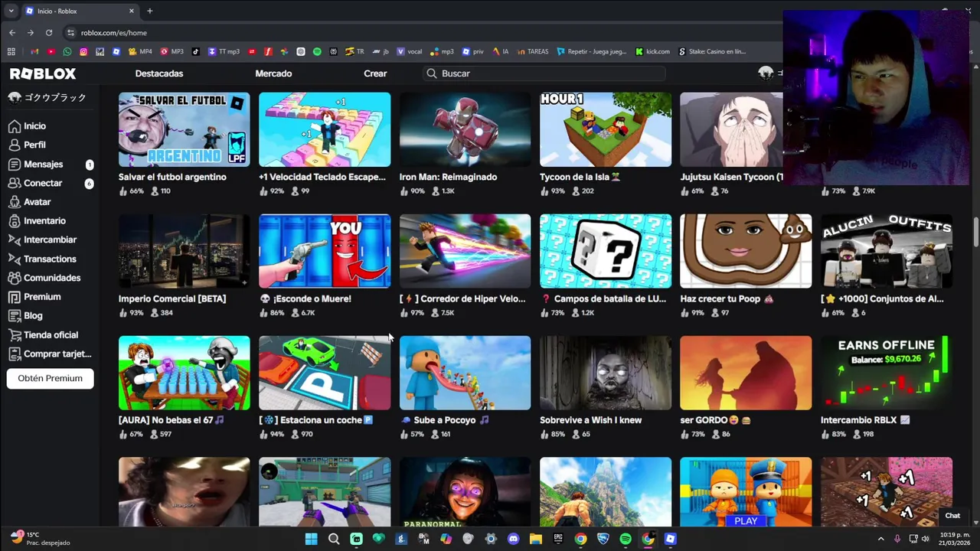Click the browser address bar

(421, 32)
